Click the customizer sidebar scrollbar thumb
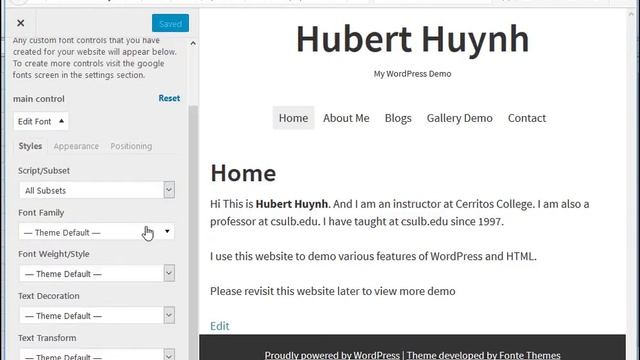 click(x=193, y=233)
